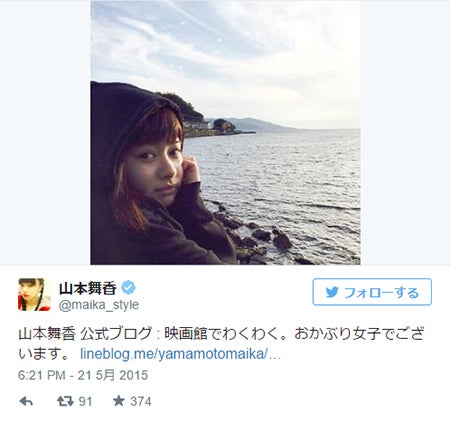Screen dimensions: 450x422
Task: View the 91 retweets count
Action: (x=85, y=401)
